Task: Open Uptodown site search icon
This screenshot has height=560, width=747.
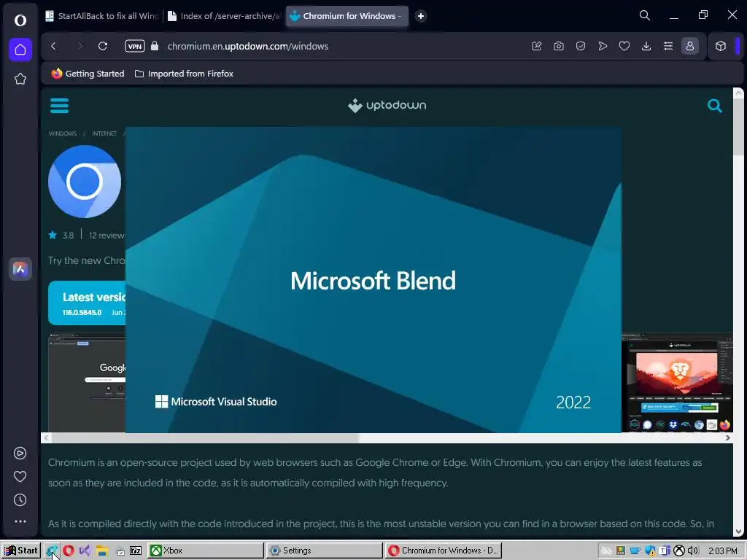Action: point(715,106)
